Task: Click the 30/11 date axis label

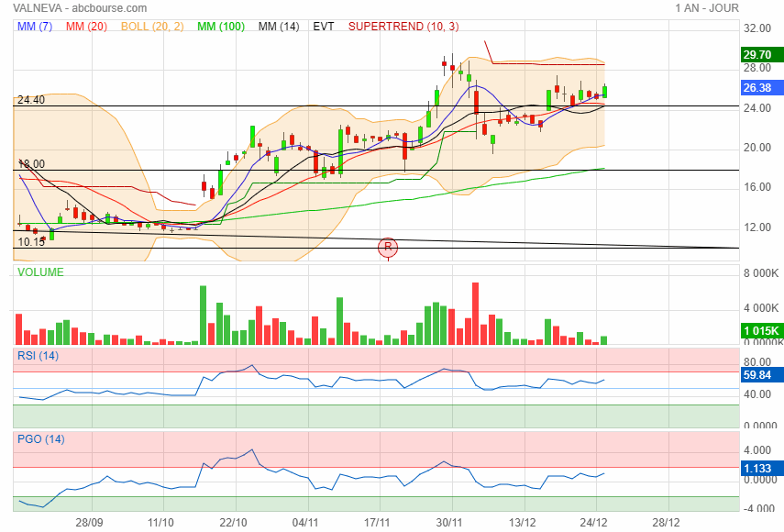Action: [x=449, y=523]
